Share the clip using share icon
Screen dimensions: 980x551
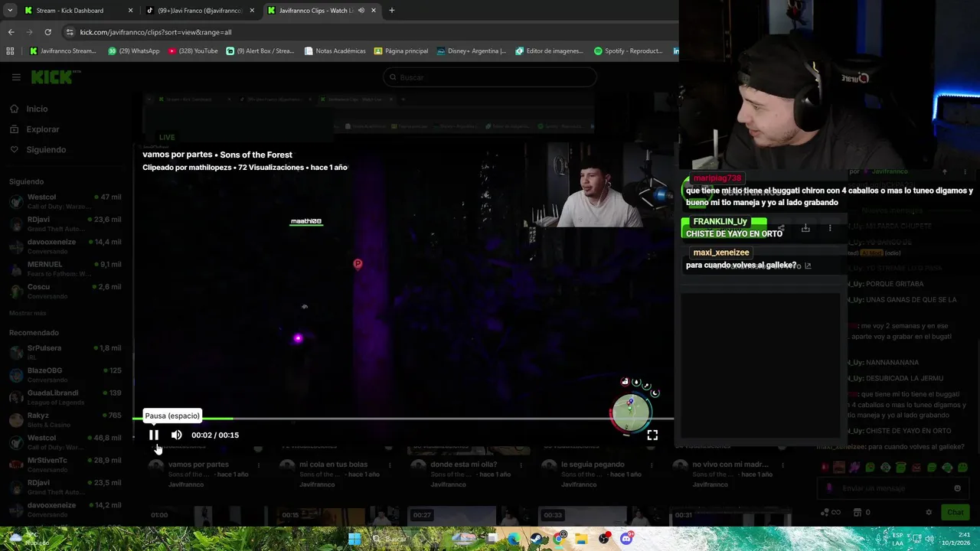[x=780, y=228]
